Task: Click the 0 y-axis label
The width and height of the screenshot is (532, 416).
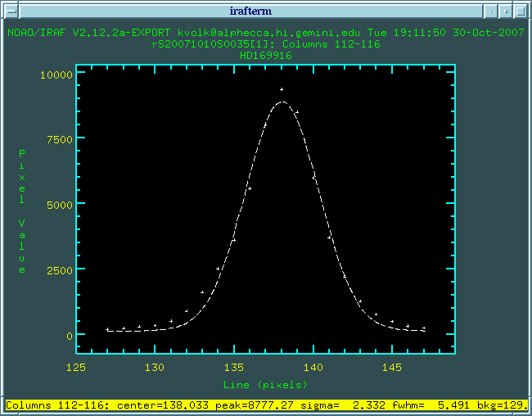Action: point(70,336)
